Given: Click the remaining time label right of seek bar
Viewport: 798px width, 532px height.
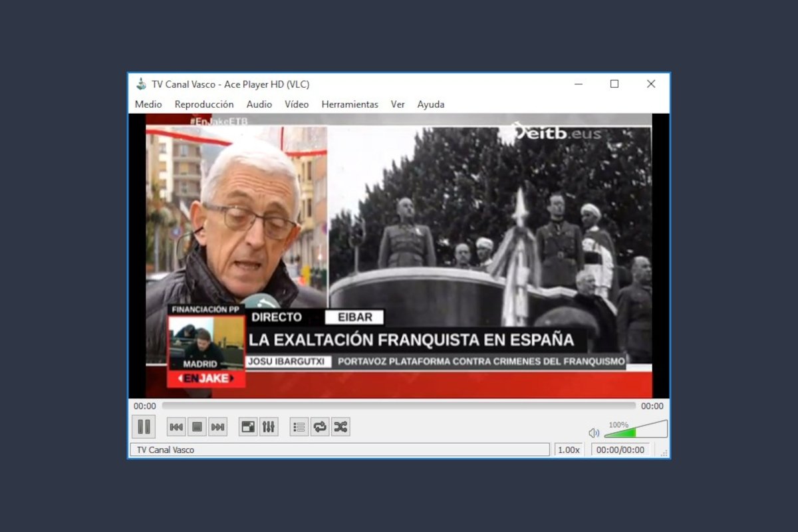Looking at the screenshot, I should 652,406.
